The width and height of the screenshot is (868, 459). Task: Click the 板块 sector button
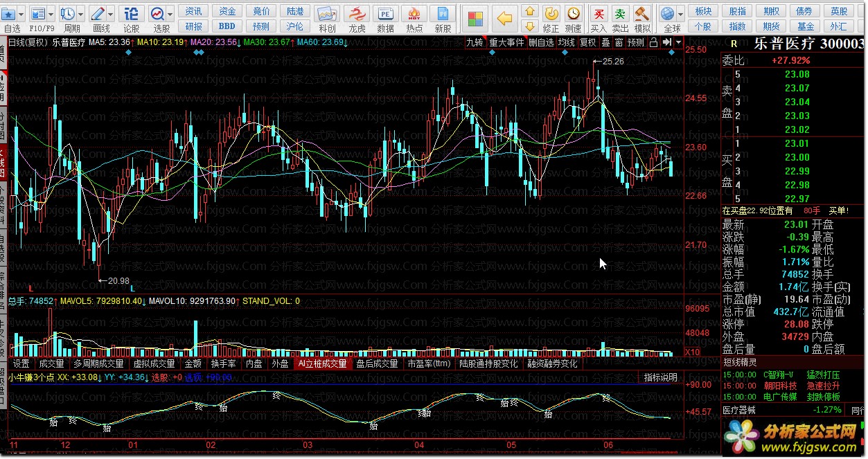pos(703,11)
